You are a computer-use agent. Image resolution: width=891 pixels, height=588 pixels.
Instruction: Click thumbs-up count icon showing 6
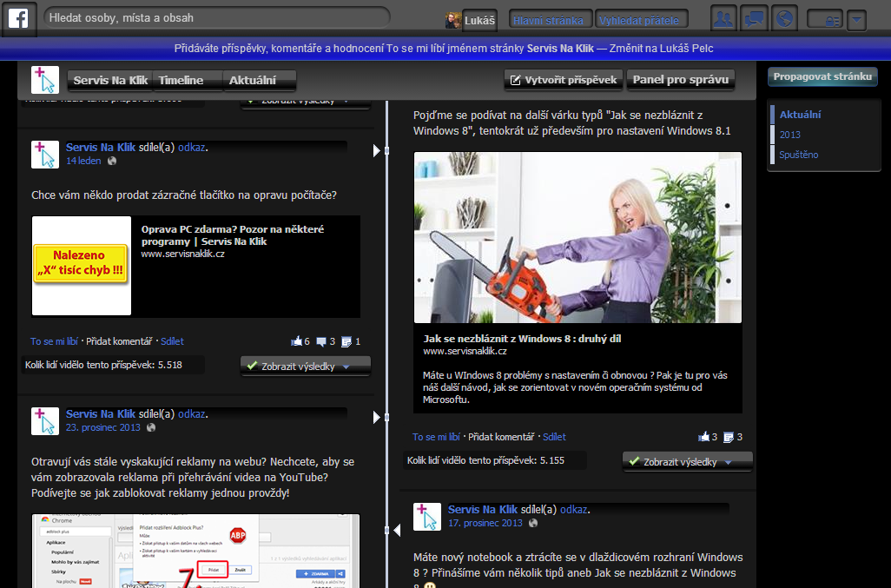tap(297, 341)
